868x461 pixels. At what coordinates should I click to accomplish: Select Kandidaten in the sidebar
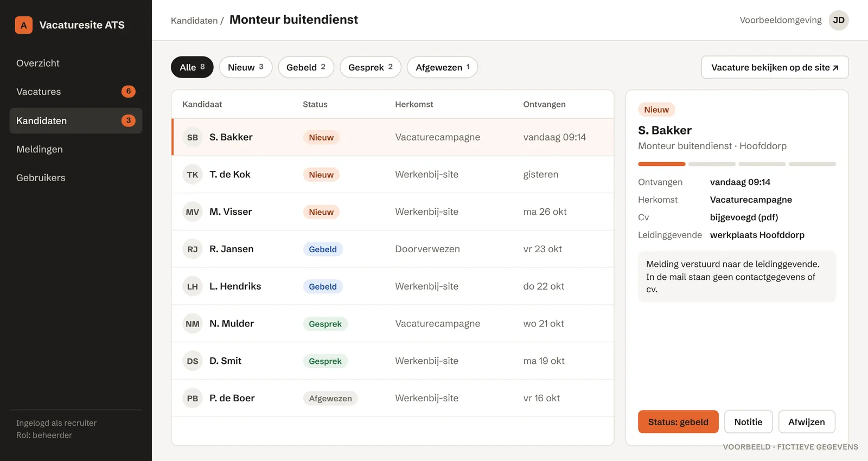(x=76, y=120)
